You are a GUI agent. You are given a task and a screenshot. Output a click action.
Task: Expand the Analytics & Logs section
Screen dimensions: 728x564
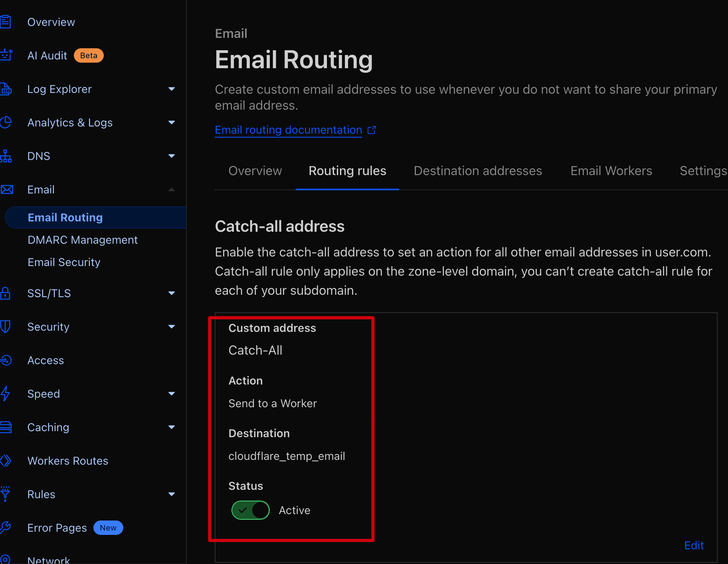point(172,122)
